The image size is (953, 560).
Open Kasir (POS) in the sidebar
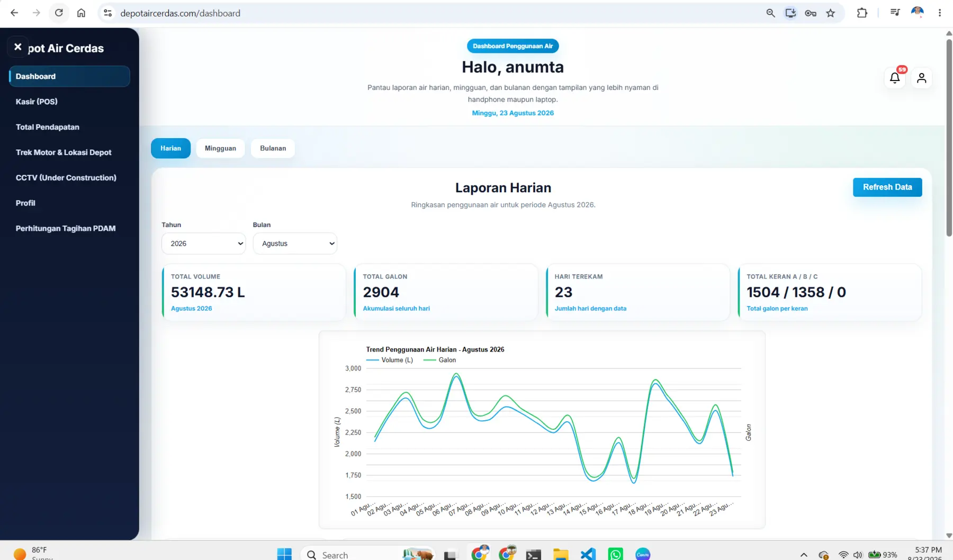tap(69, 102)
